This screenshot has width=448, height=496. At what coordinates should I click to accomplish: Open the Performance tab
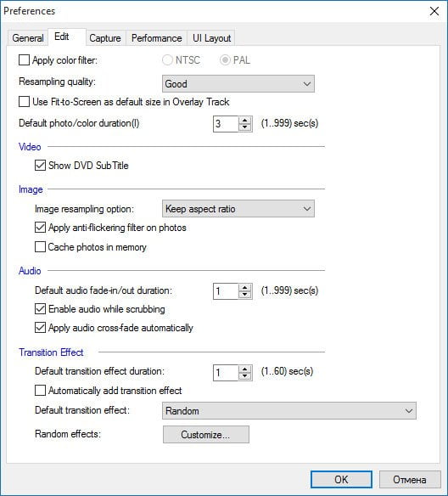point(157,38)
